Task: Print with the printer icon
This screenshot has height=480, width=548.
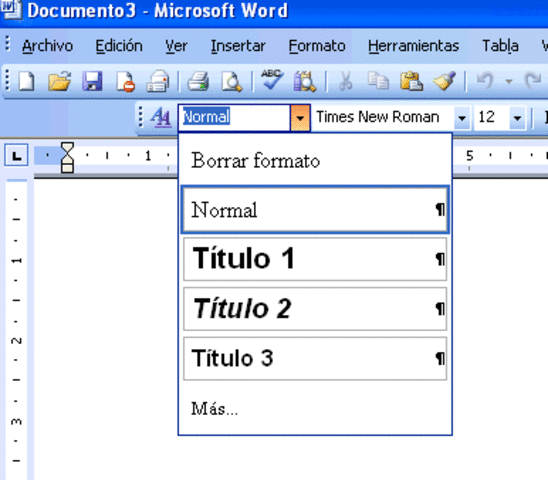Action: click(199, 81)
